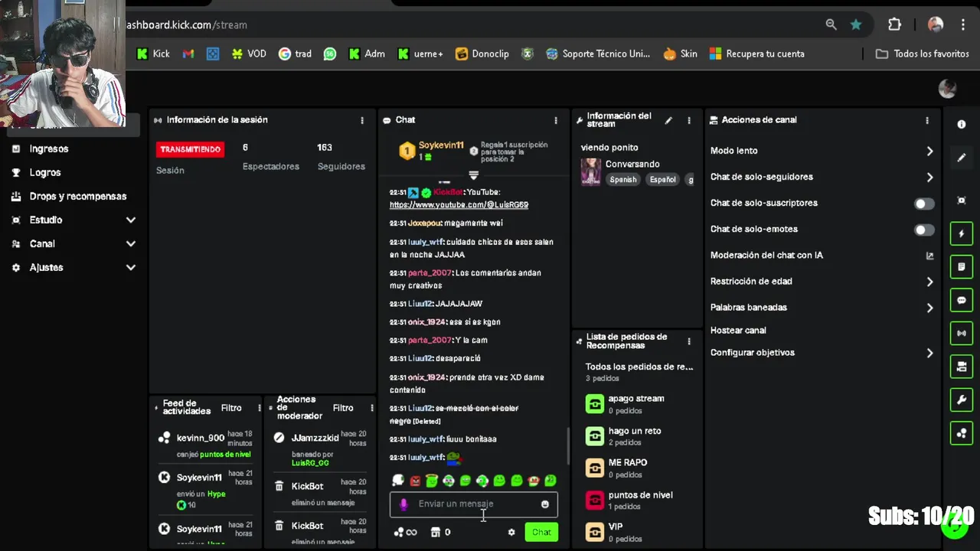The image size is (980, 551).
Task: Send message with green Chat button
Action: point(541,533)
